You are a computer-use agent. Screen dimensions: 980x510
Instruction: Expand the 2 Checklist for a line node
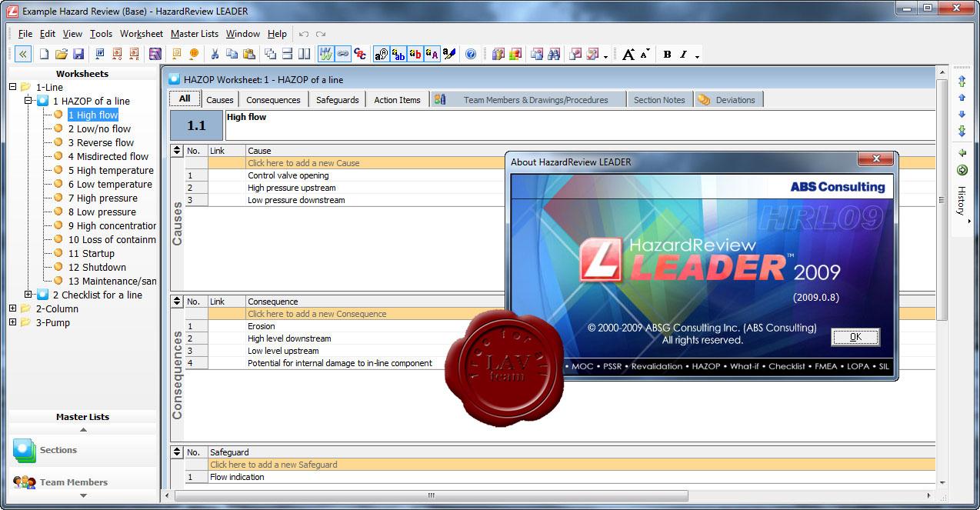28,295
